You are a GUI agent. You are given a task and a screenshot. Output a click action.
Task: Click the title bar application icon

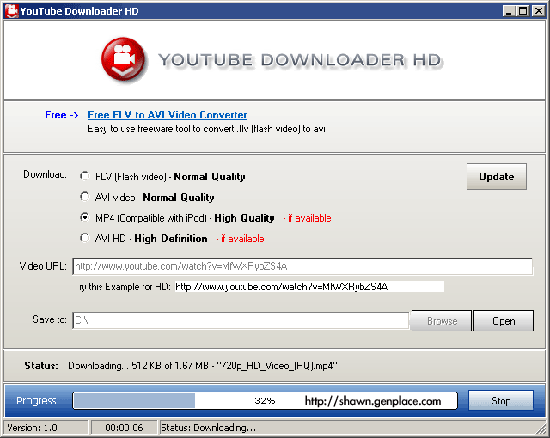point(11,11)
